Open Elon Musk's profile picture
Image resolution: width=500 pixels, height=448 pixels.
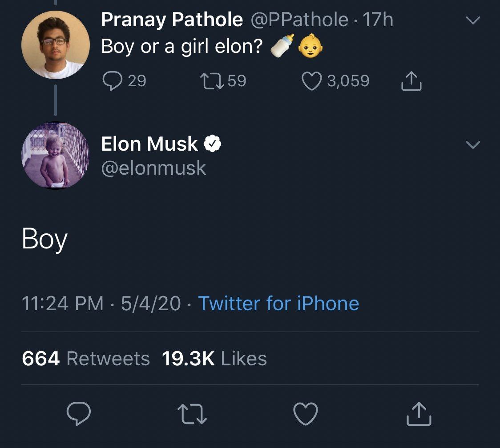(x=56, y=156)
